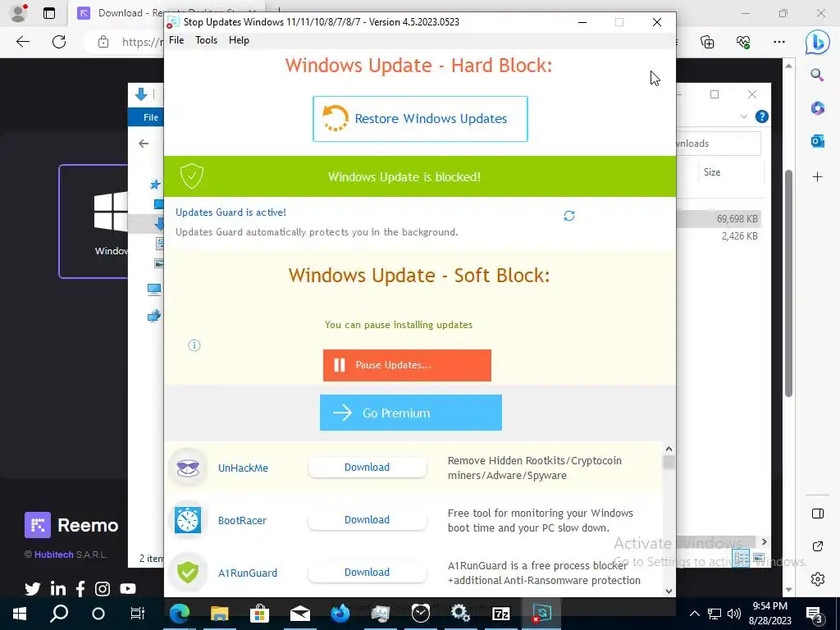The height and width of the screenshot is (630, 840).
Task: Download the BootRacer tool
Action: pos(367,519)
